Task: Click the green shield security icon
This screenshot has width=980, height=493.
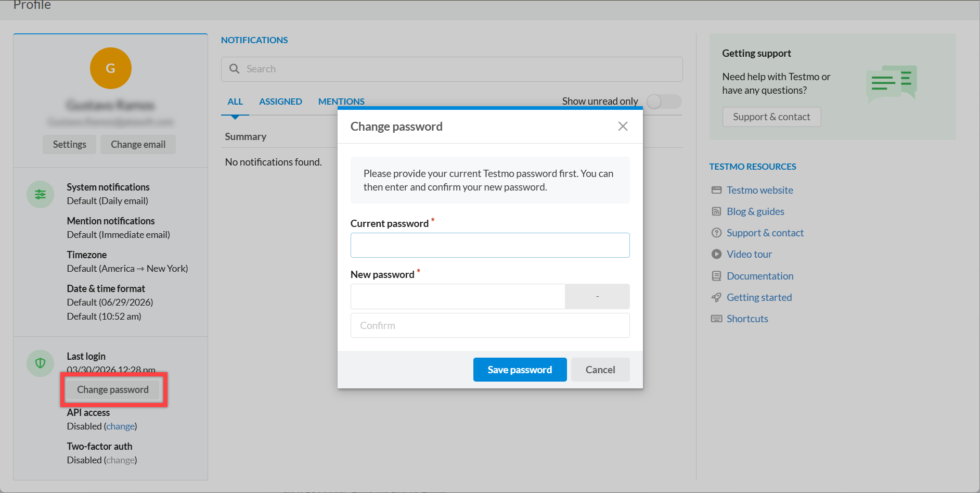Action: [41, 363]
